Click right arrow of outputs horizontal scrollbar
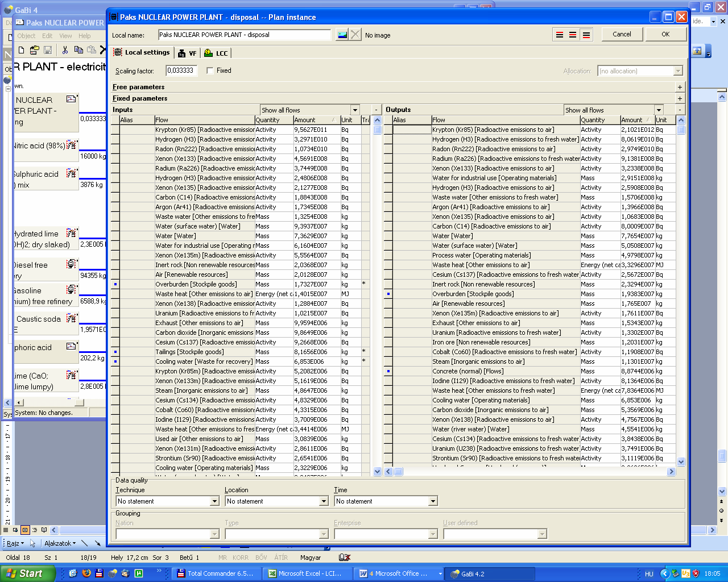Viewport: 728px width, 582px height. (x=671, y=471)
